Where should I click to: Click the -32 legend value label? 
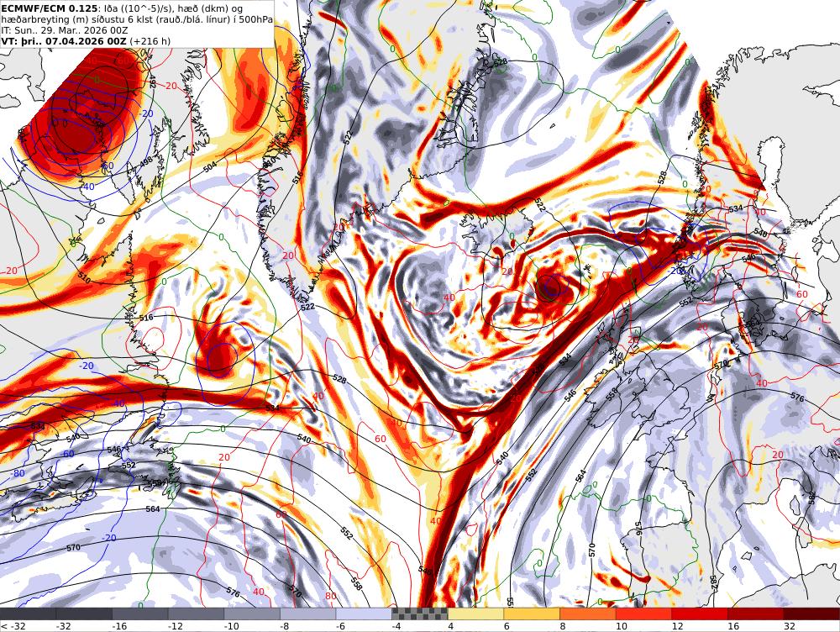pyautogui.click(x=65, y=626)
